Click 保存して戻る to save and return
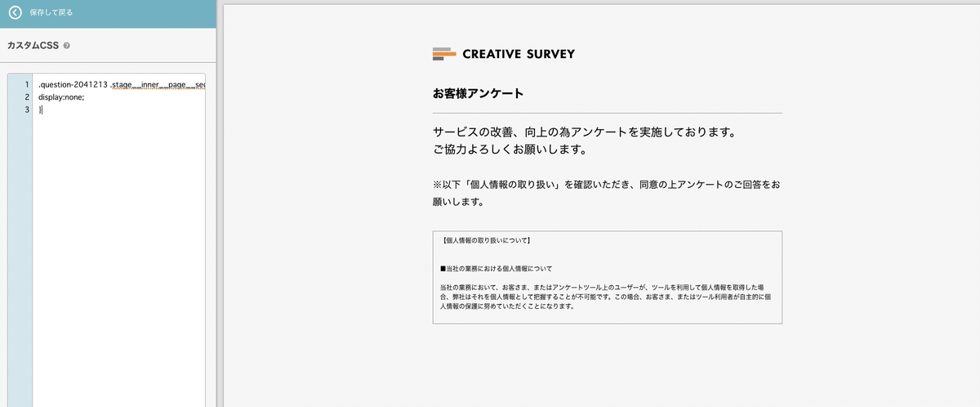 pos(51,13)
